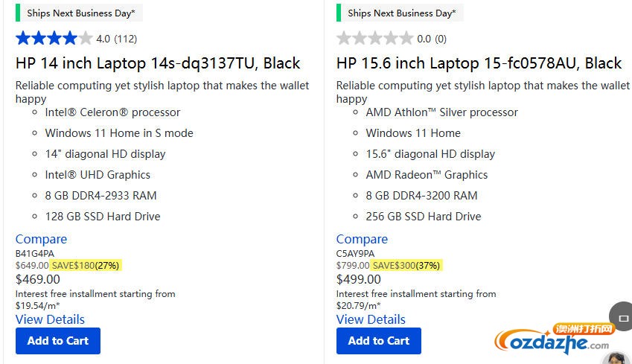Click the green Ships Next Business Day badge for 14s-dq3137TU
This screenshot has width=632, height=364.
point(79,13)
